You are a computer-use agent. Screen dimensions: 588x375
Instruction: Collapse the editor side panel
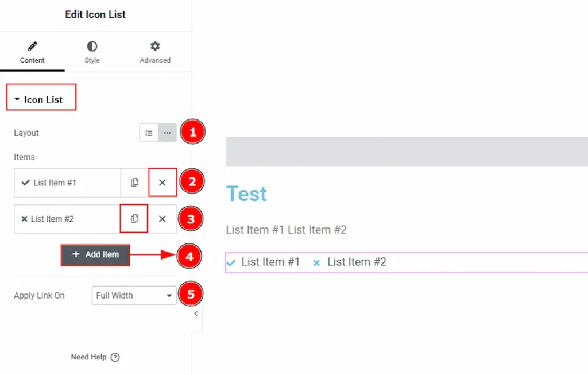click(x=196, y=314)
